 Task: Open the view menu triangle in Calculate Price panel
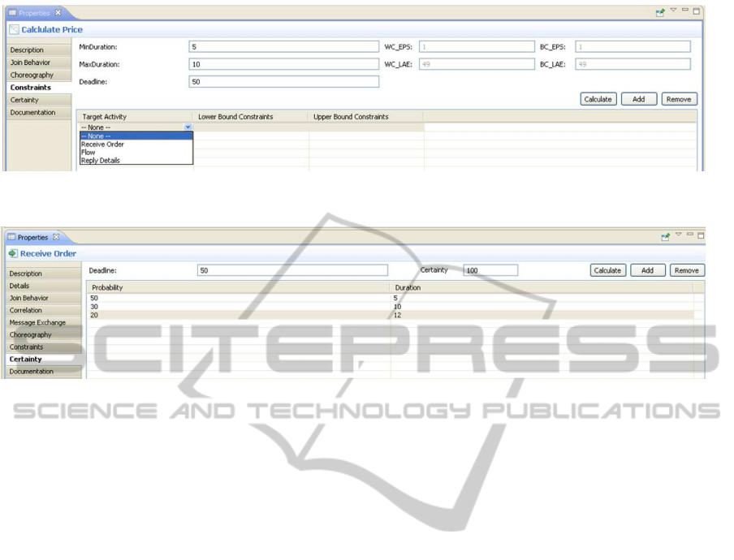[x=673, y=11]
